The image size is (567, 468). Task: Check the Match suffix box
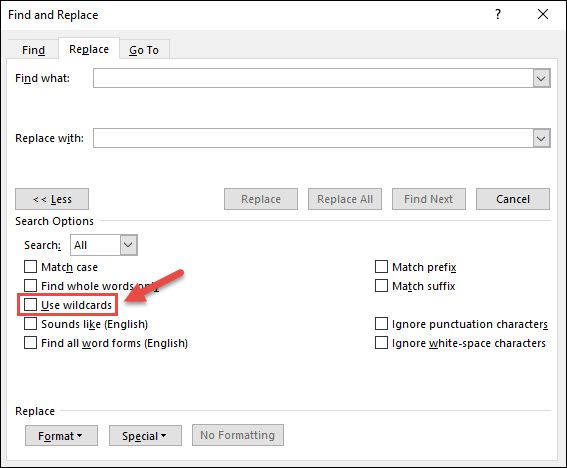[x=381, y=285]
